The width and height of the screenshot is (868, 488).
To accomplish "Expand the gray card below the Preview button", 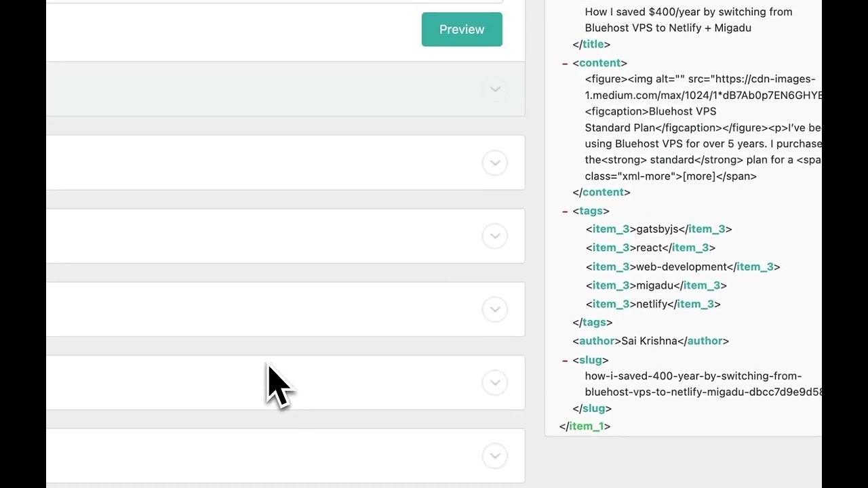I will 495,89.
